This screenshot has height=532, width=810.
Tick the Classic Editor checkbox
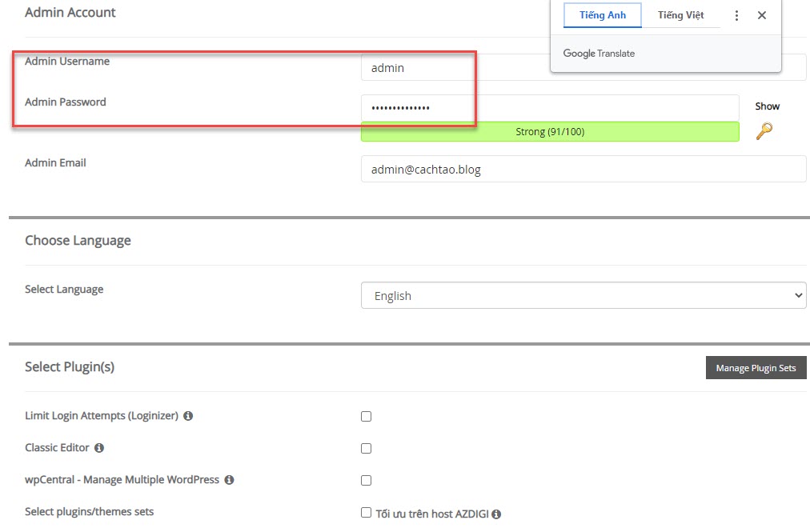tap(366, 448)
